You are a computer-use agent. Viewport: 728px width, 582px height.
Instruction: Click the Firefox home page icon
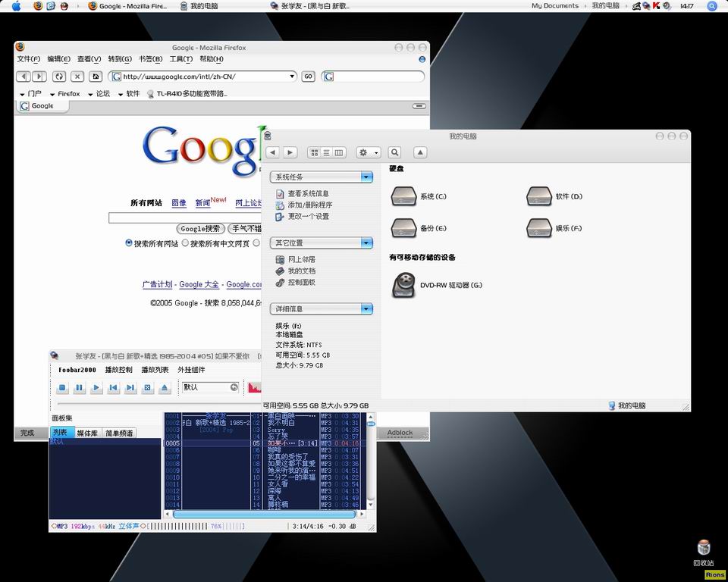click(96, 77)
